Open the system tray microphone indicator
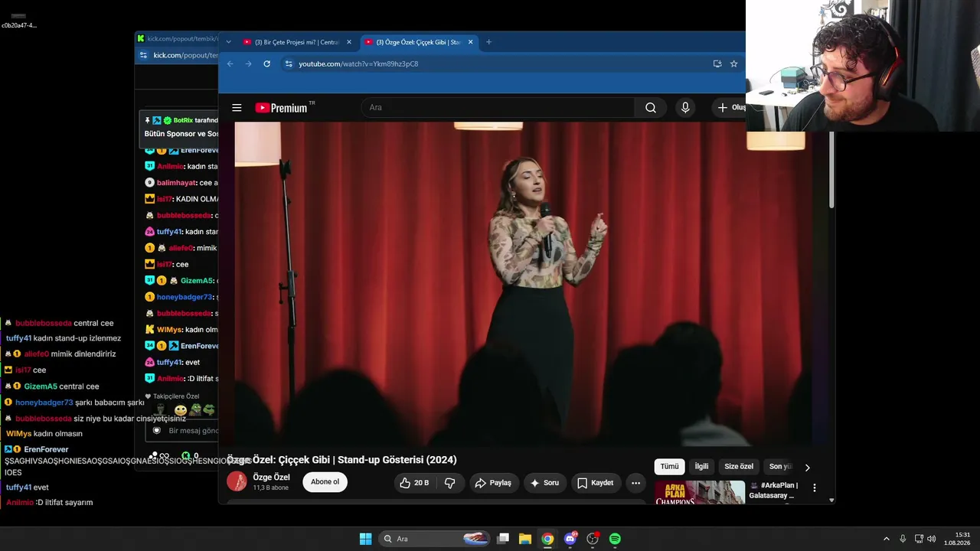 [x=903, y=539]
